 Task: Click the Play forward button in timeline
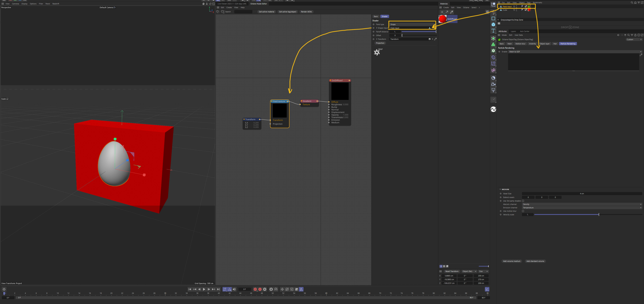[204, 289]
